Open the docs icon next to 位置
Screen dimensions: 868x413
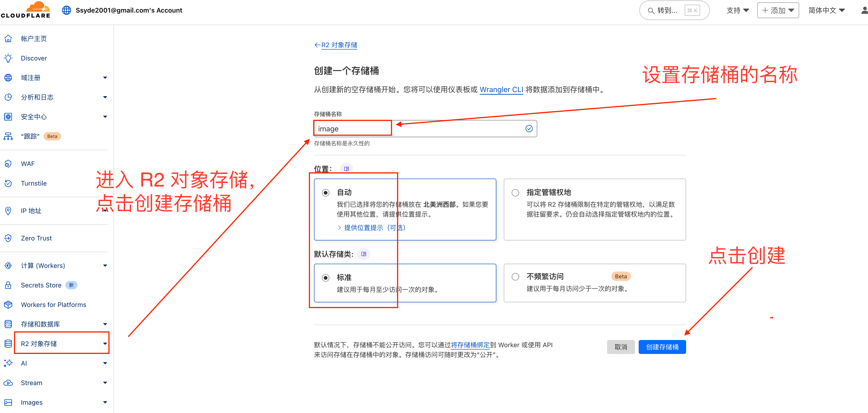(x=346, y=168)
